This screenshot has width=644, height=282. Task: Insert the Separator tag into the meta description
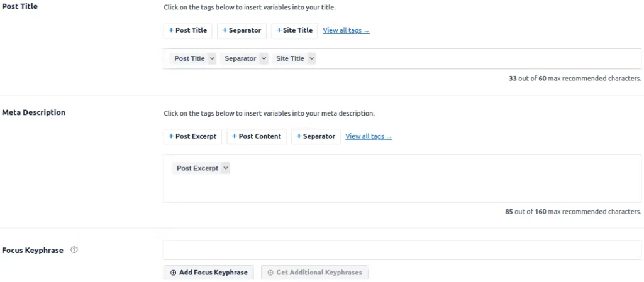coord(316,136)
